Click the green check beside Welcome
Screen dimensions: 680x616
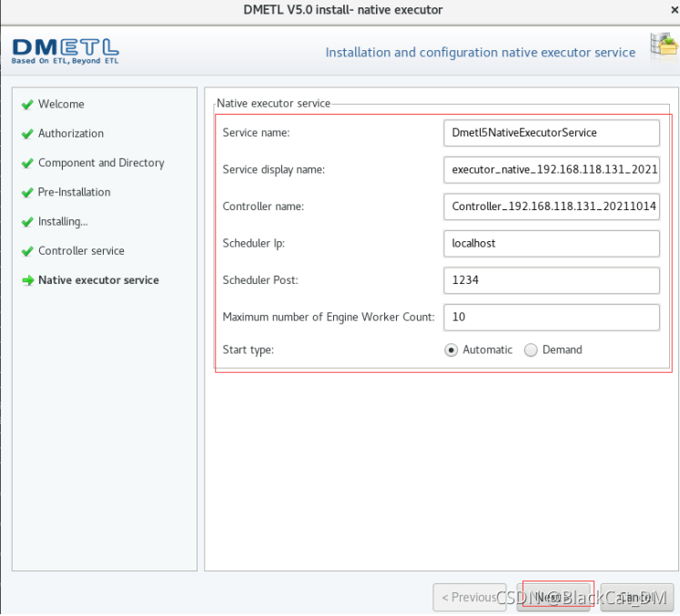tap(27, 105)
